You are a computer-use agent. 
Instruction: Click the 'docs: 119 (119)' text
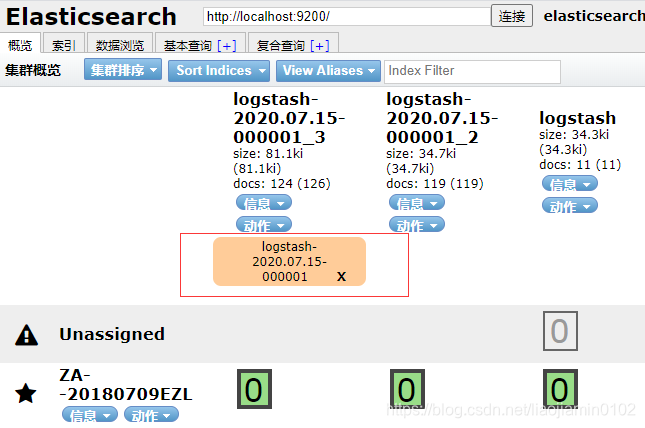435,184
